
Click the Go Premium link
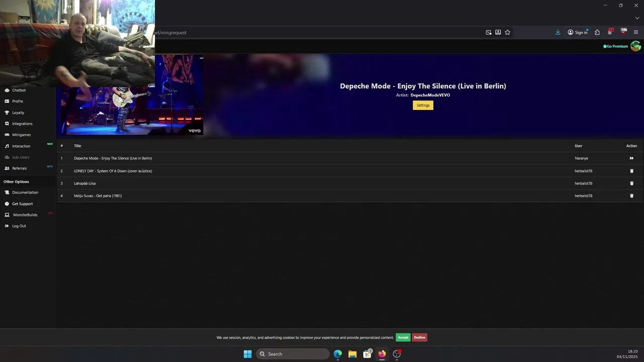pos(615,46)
